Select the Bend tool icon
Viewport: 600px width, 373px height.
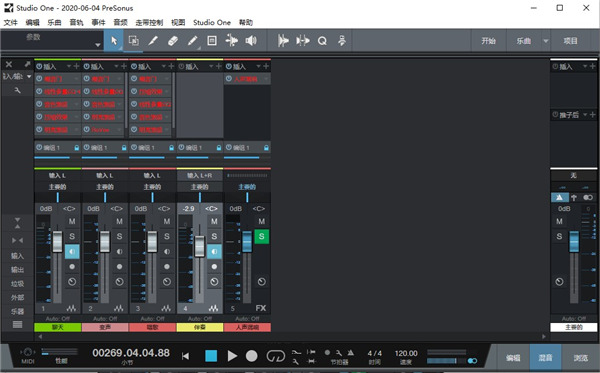coord(232,41)
